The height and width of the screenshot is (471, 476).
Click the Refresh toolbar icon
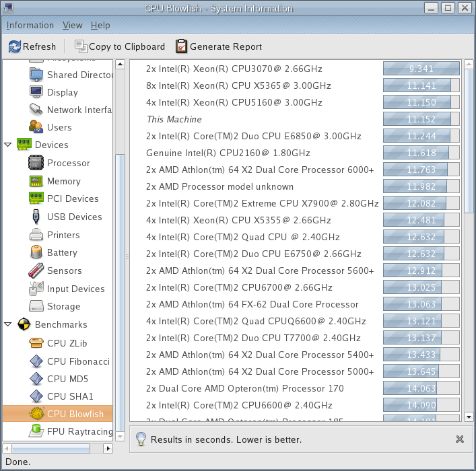(x=14, y=46)
